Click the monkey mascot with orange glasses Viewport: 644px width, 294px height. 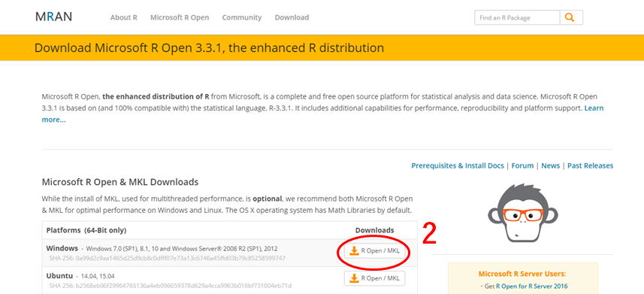click(x=523, y=213)
